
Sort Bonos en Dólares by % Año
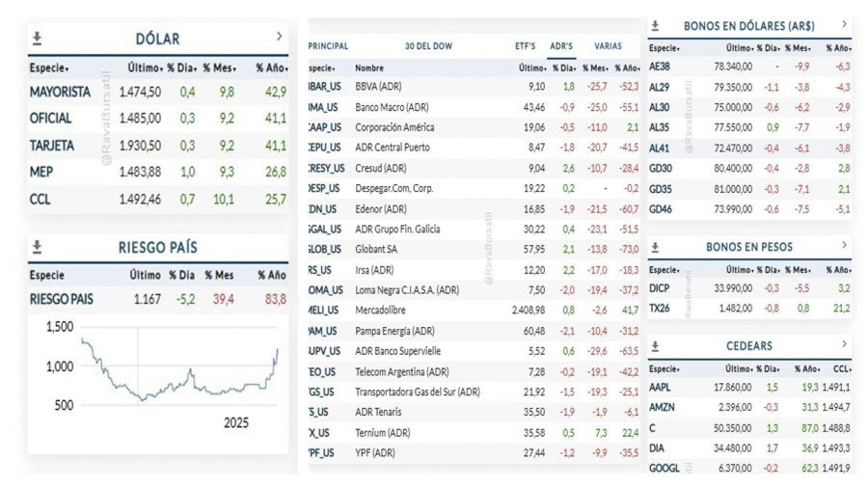(837, 47)
